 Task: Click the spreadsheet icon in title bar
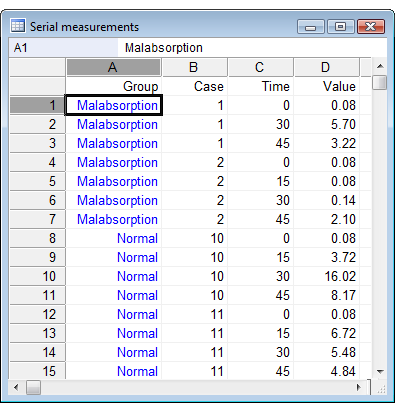18,26
